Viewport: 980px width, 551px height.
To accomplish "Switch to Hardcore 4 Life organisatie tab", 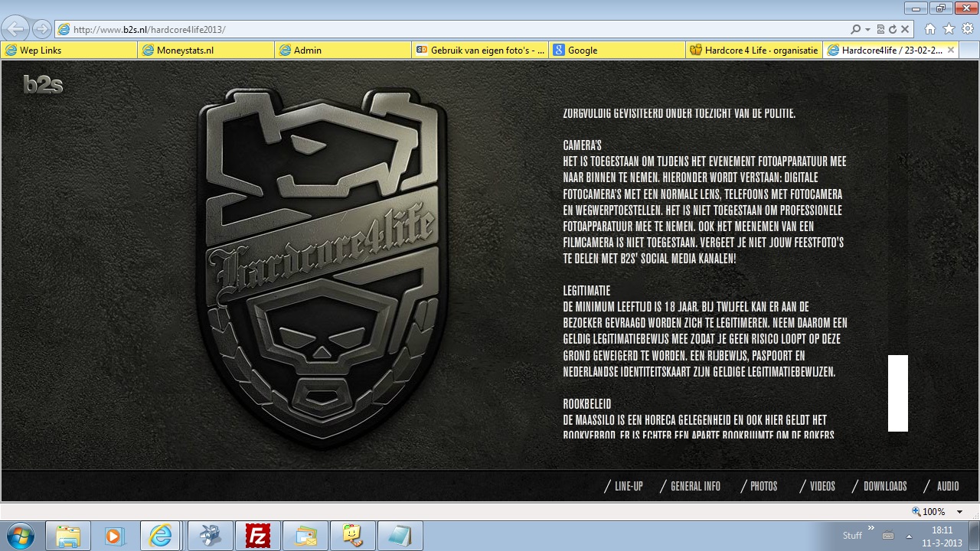I will (x=754, y=50).
